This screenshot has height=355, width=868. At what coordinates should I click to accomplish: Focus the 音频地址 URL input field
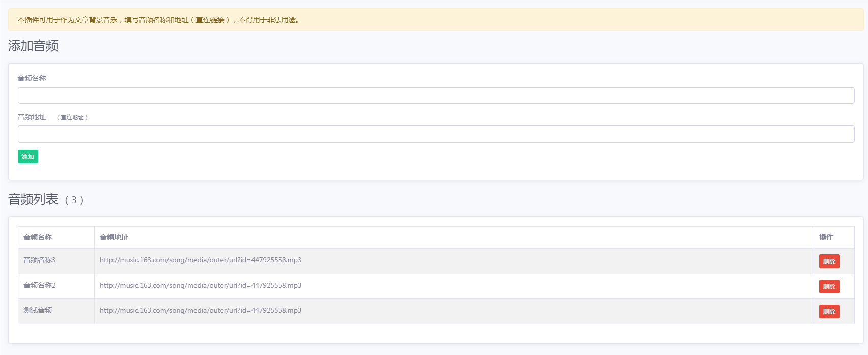(x=436, y=134)
